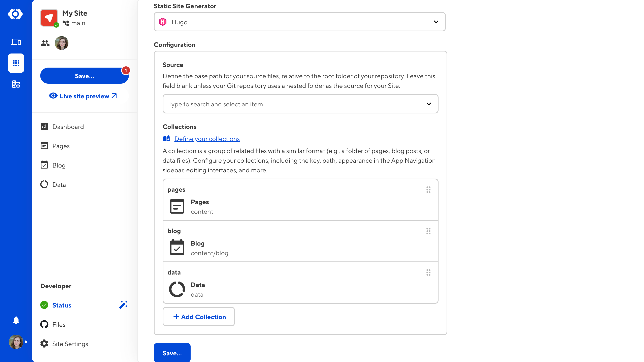The height and width of the screenshot is (362, 644).
Task: Click the Pages icon in sidebar
Action: [x=44, y=146]
